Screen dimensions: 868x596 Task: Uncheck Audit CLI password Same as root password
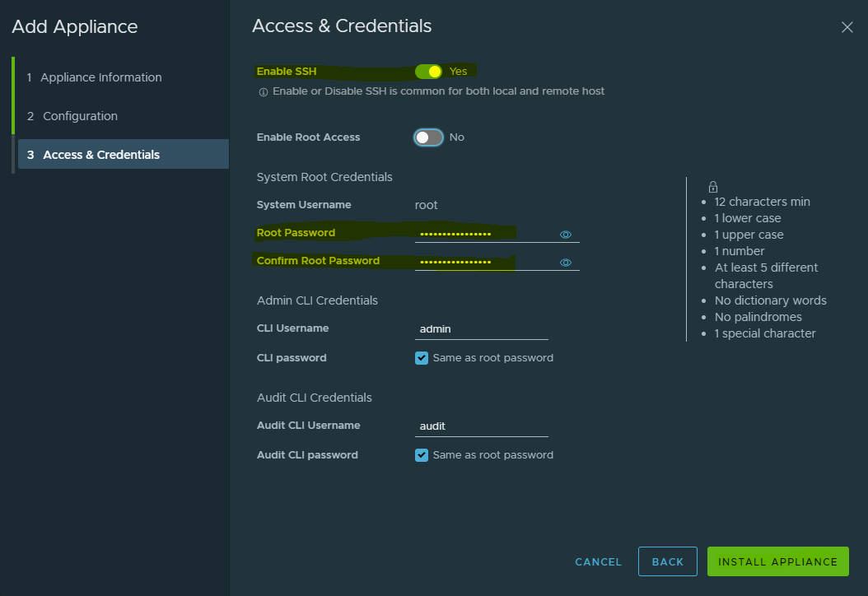(422, 455)
